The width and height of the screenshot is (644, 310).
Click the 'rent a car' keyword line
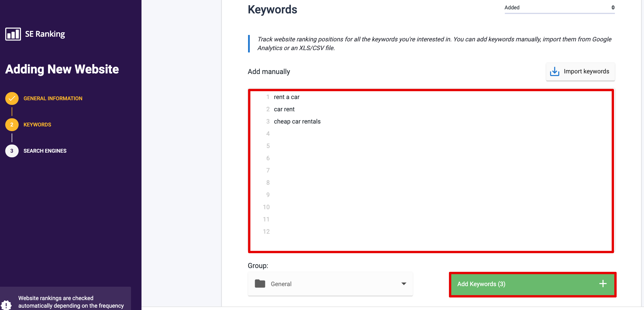pos(287,97)
